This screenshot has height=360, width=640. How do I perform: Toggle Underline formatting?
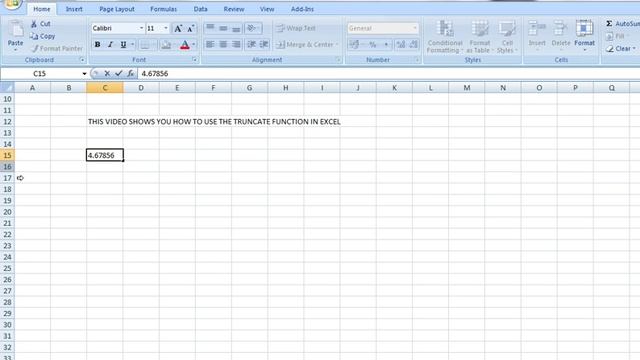(123, 44)
